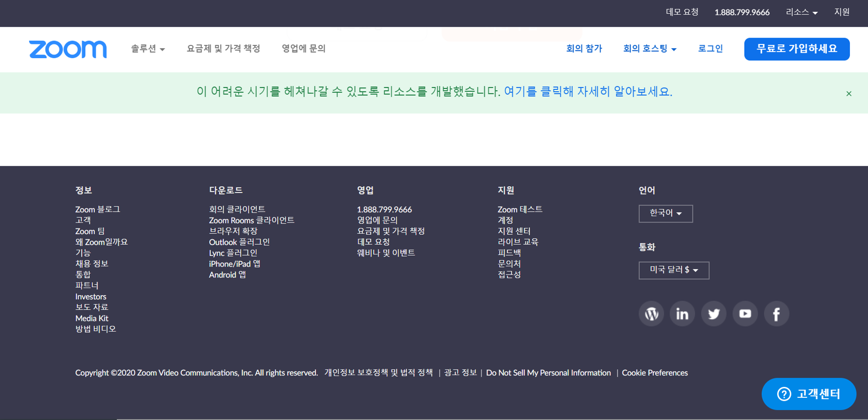The width and height of the screenshot is (868, 420).
Task: Open footer 요금제 및 가격 책정 link
Action: (391, 231)
